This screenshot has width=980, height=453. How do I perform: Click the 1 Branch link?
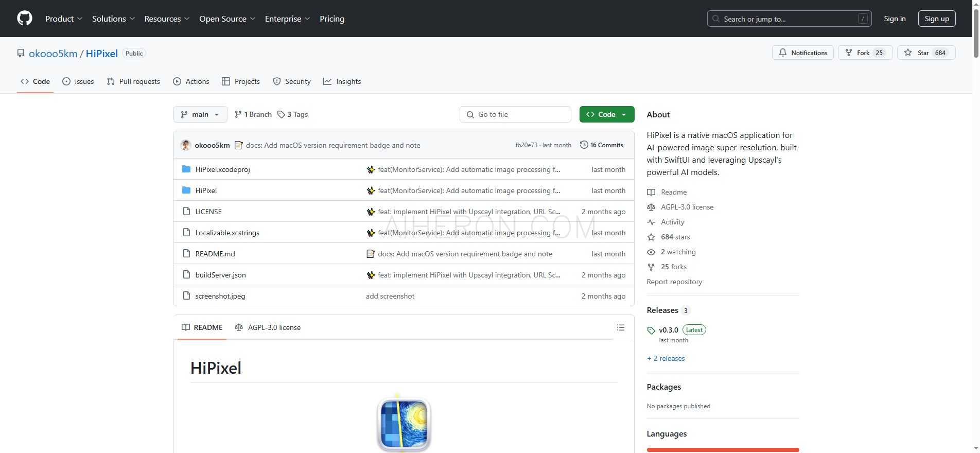(253, 114)
